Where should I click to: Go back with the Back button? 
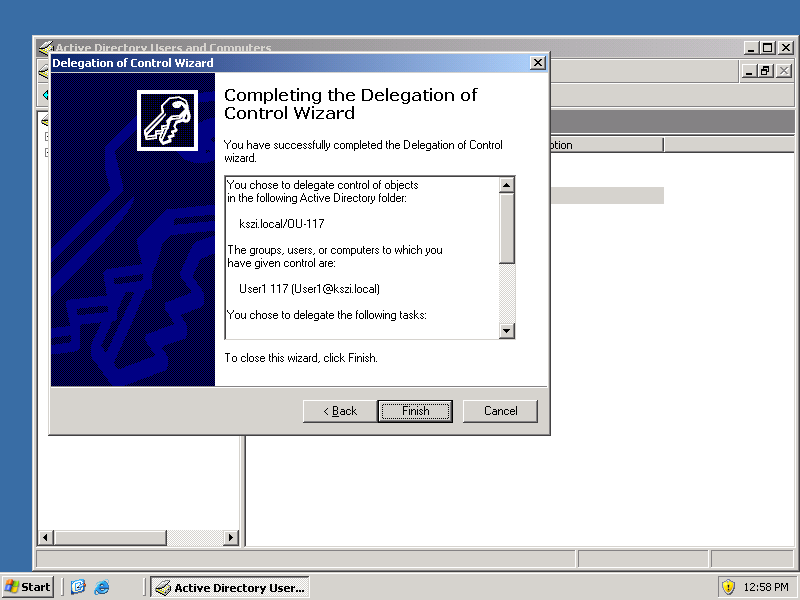tap(340, 411)
